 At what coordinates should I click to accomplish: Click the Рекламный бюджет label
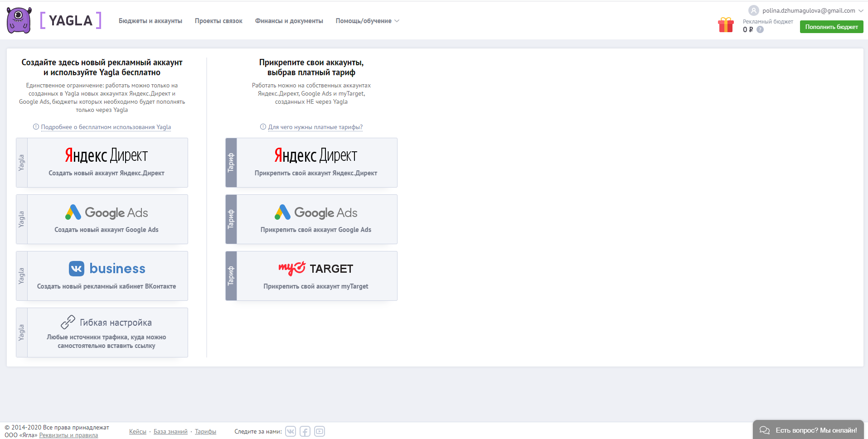768,21
